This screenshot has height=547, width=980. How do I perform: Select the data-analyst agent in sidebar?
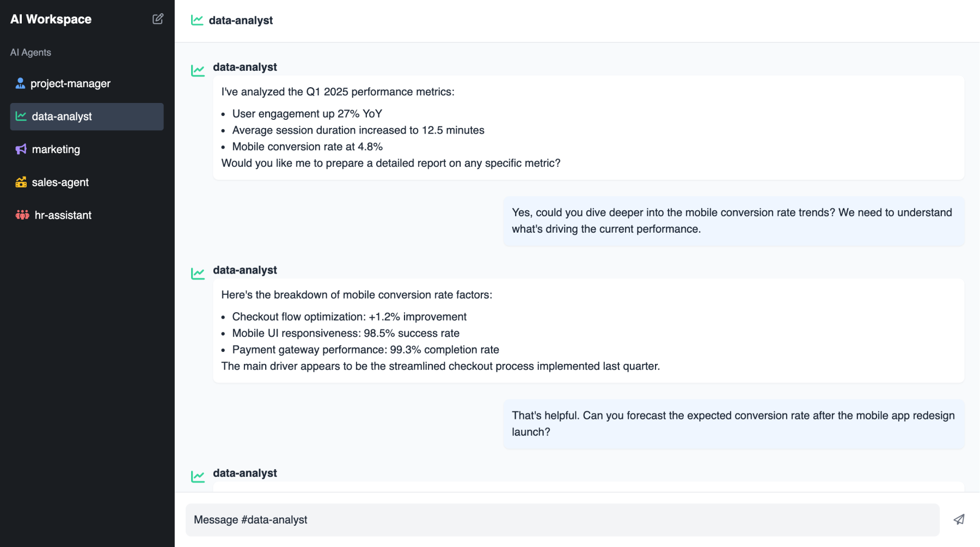point(62,117)
